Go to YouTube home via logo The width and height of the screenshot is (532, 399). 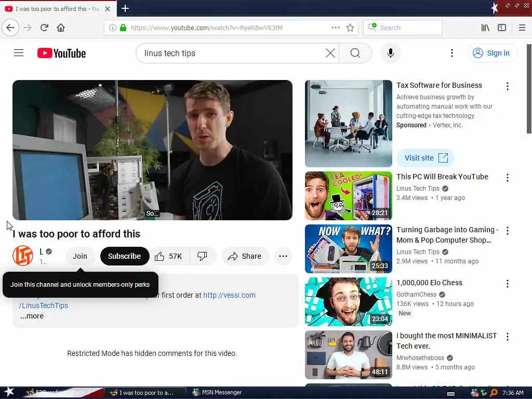click(62, 54)
